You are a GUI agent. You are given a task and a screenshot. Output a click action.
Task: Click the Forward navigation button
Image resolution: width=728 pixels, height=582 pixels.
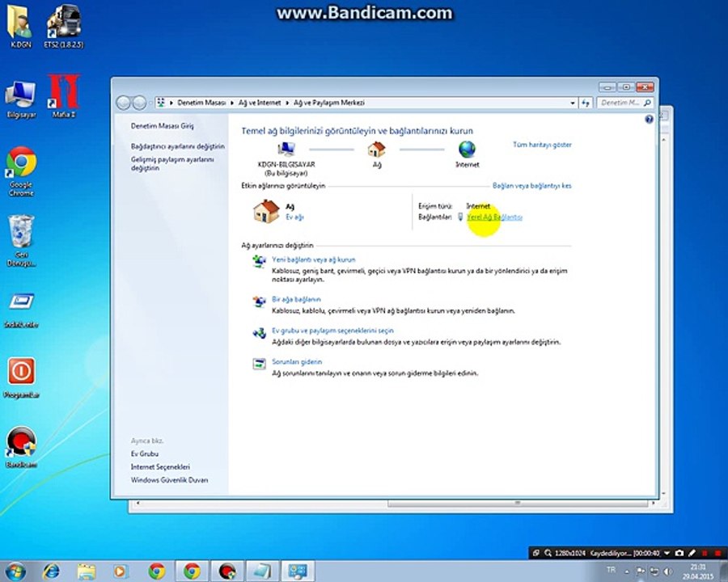point(139,103)
